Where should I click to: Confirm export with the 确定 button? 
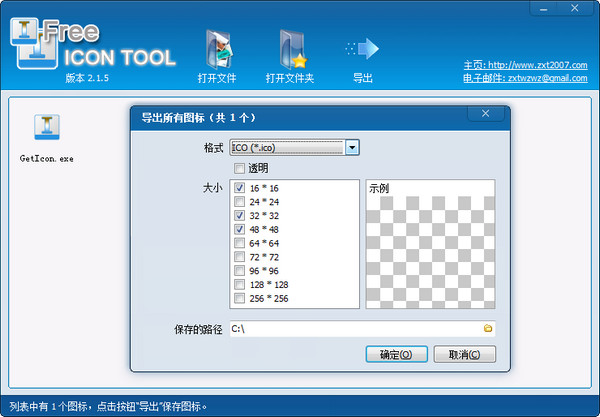pyautogui.click(x=397, y=354)
